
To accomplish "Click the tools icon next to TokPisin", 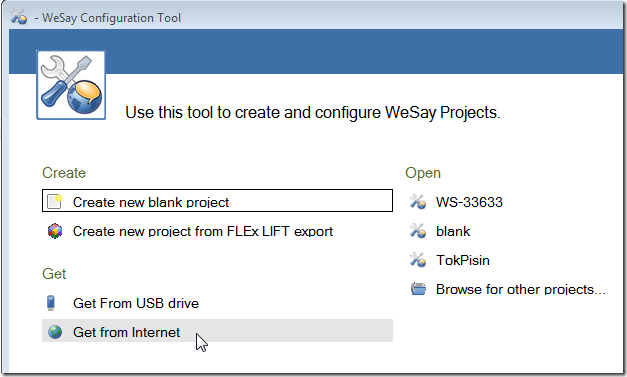I will [418, 260].
